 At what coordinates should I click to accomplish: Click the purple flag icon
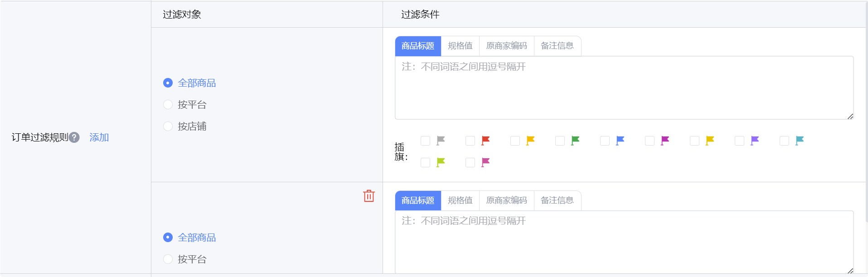point(755,141)
